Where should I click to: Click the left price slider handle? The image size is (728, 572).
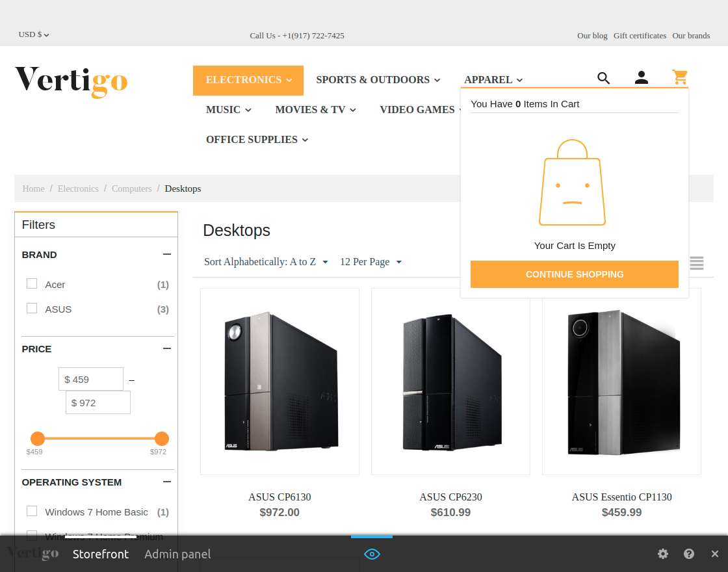tap(38, 438)
